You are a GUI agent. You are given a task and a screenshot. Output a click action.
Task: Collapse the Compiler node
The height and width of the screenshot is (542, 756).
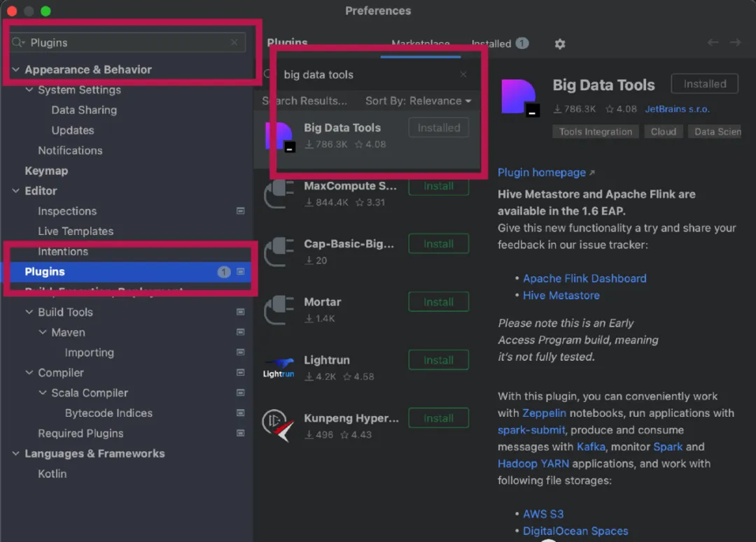pyautogui.click(x=29, y=373)
